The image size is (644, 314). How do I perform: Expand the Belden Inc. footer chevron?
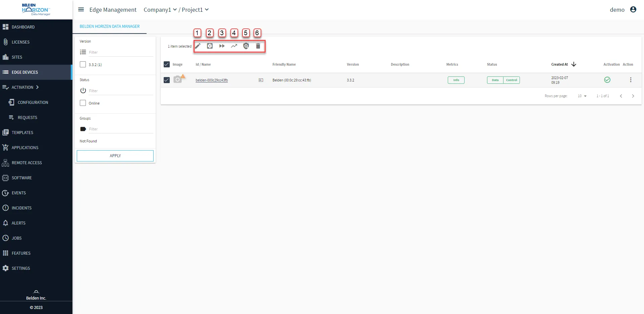click(x=36, y=292)
